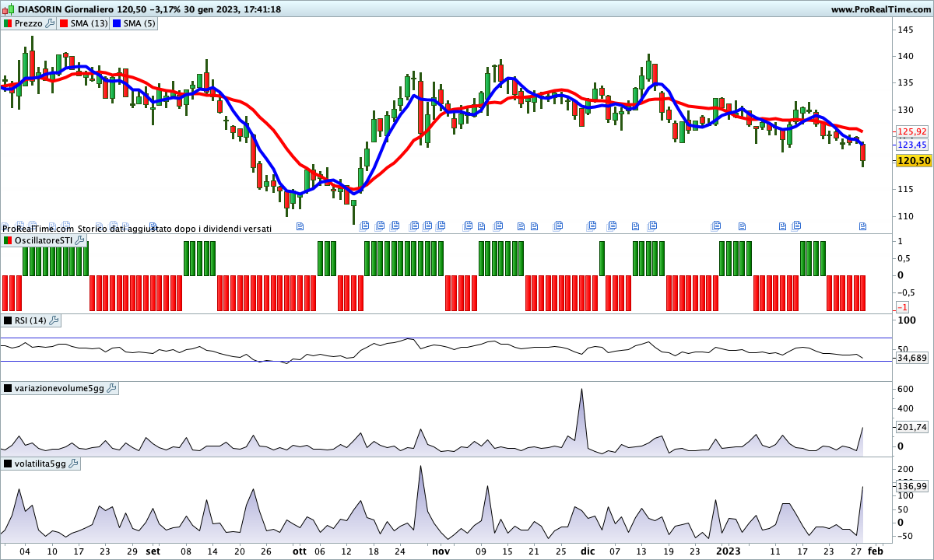Select the OscillatoreSTI panel label

coord(44,241)
